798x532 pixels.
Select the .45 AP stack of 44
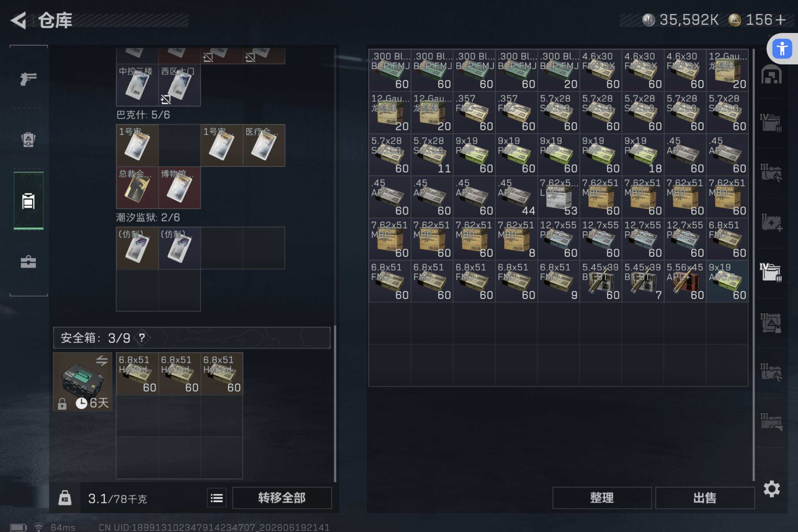click(x=516, y=197)
